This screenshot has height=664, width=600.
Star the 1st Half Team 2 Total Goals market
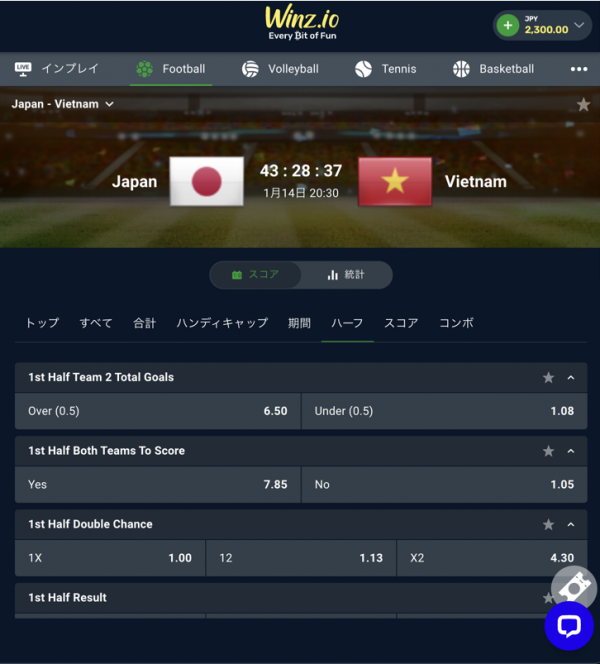point(548,377)
